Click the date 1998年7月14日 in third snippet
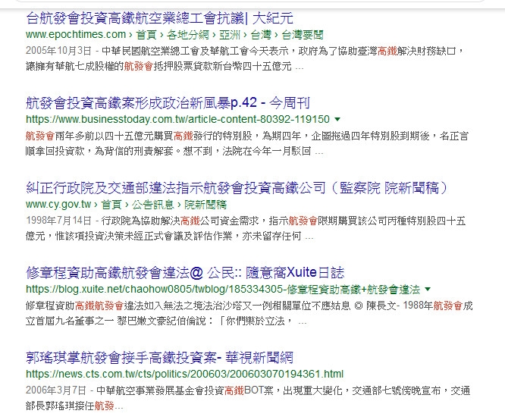This screenshot has width=505, height=420. point(59,221)
